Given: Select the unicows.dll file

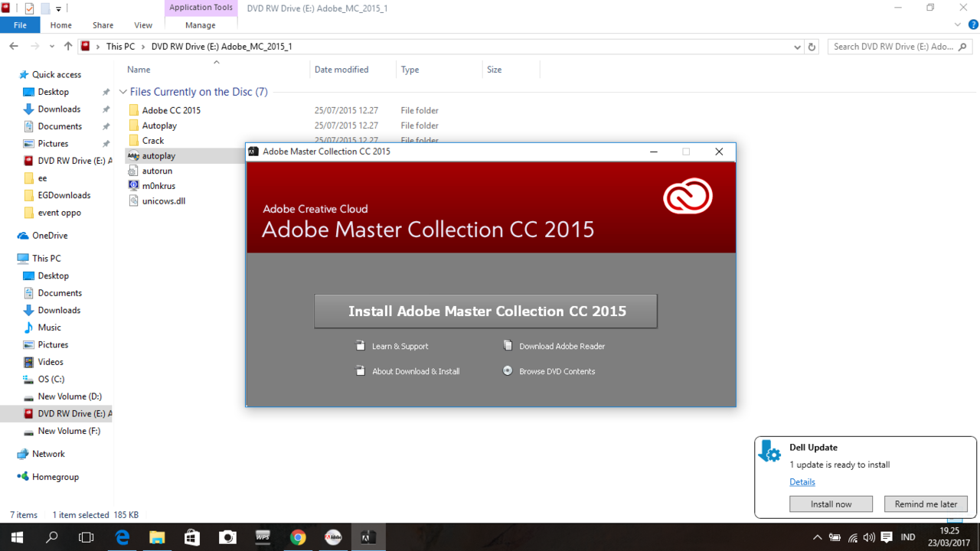Looking at the screenshot, I should 164,201.
